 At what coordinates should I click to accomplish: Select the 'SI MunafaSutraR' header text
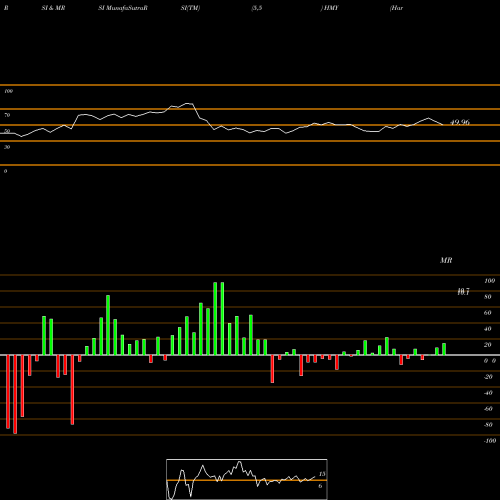click(123, 8)
